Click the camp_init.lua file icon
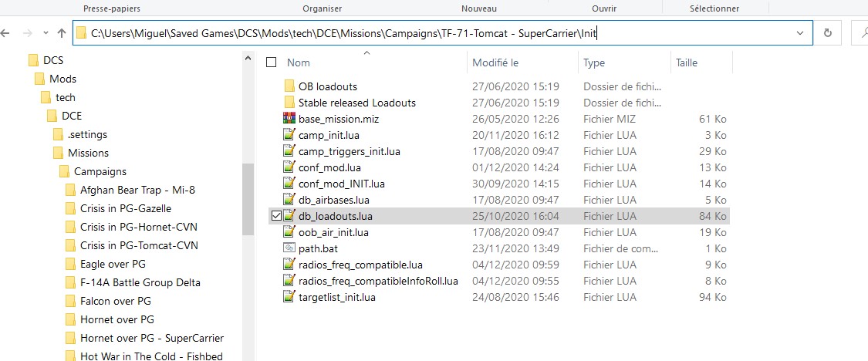This screenshot has height=361, width=868. [x=289, y=135]
